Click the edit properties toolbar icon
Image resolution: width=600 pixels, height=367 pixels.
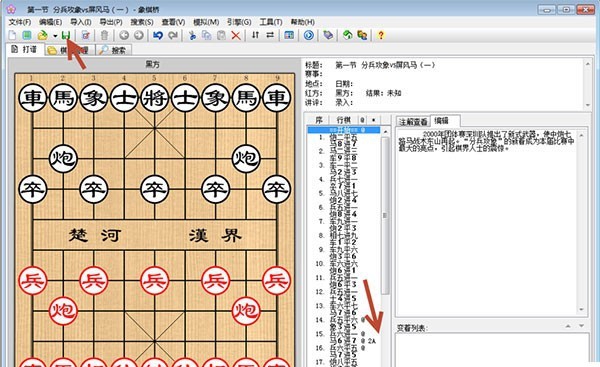[85, 36]
